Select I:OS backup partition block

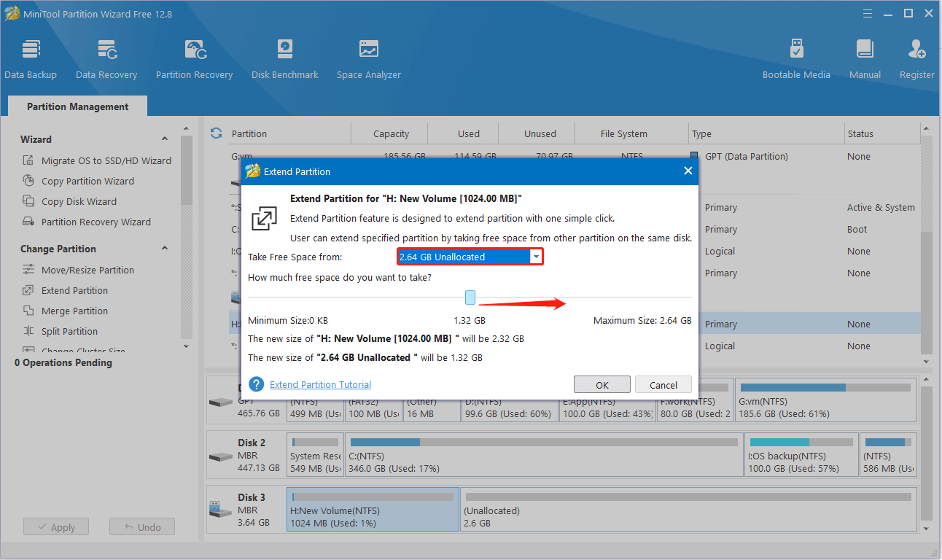(x=801, y=454)
